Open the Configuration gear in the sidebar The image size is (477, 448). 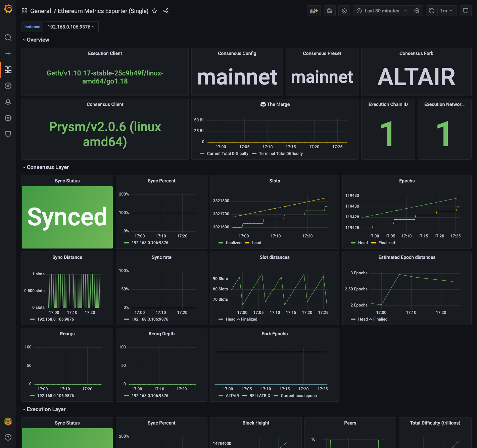(x=8, y=118)
